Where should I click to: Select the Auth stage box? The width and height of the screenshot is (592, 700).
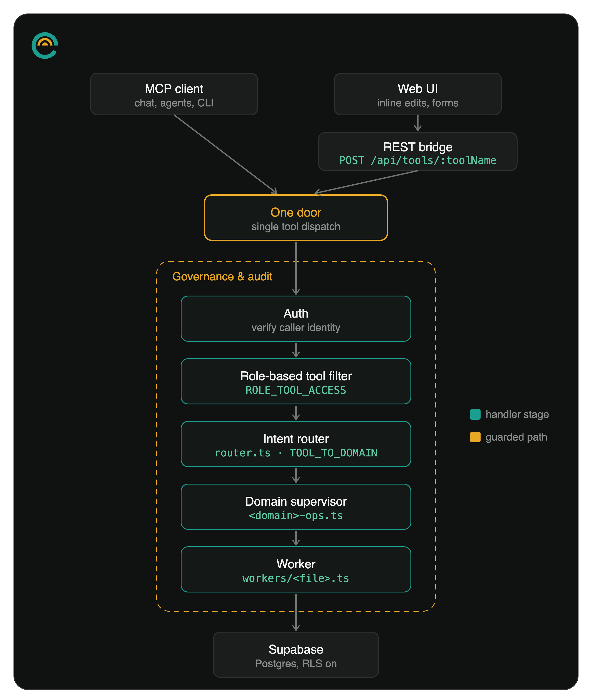tap(296, 318)
